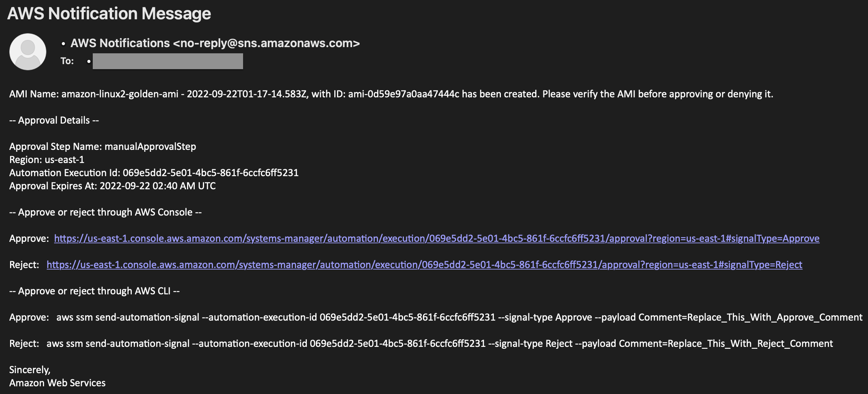Click the Automation Execution Id line

point(154,173)
